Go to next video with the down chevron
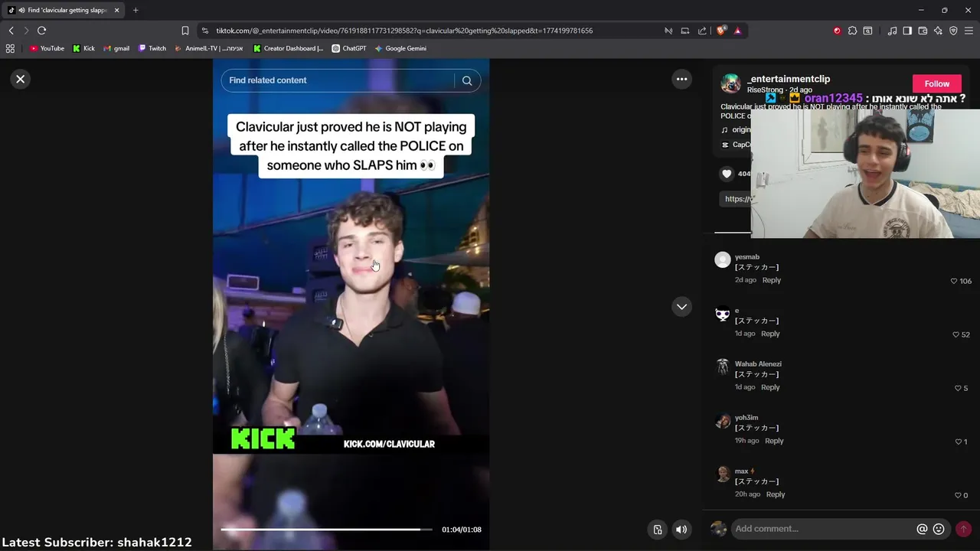The height and width of the screenshot is (551, 980). tap(681, 306)
